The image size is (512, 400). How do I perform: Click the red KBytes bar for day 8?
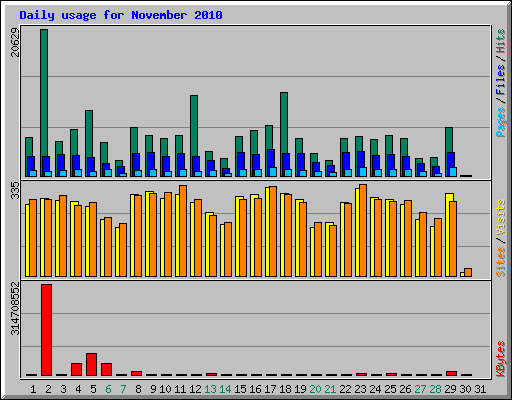pyautogui.click(x=136, y=373)
